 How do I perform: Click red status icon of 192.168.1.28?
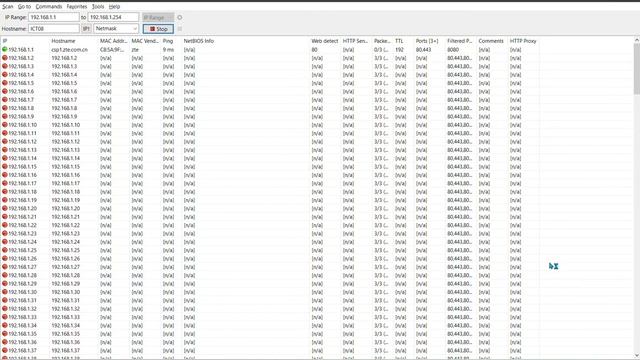pyautogui.click(x=4, y=276)
